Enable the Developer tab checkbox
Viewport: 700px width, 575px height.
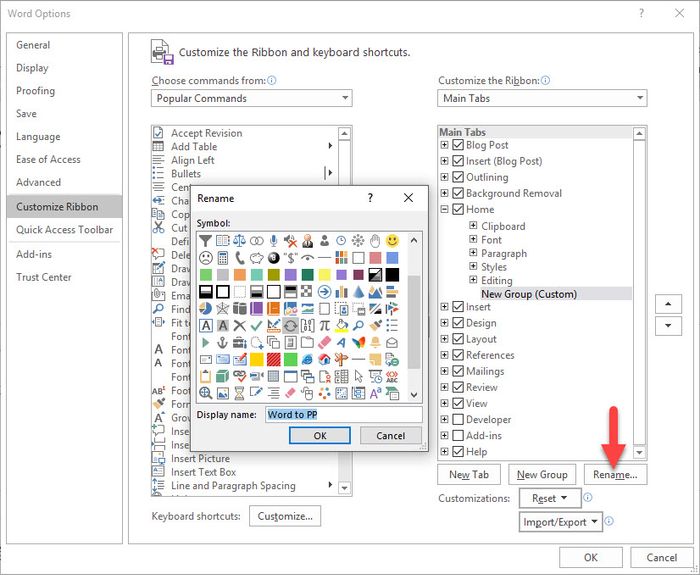(x=458, y=419)
